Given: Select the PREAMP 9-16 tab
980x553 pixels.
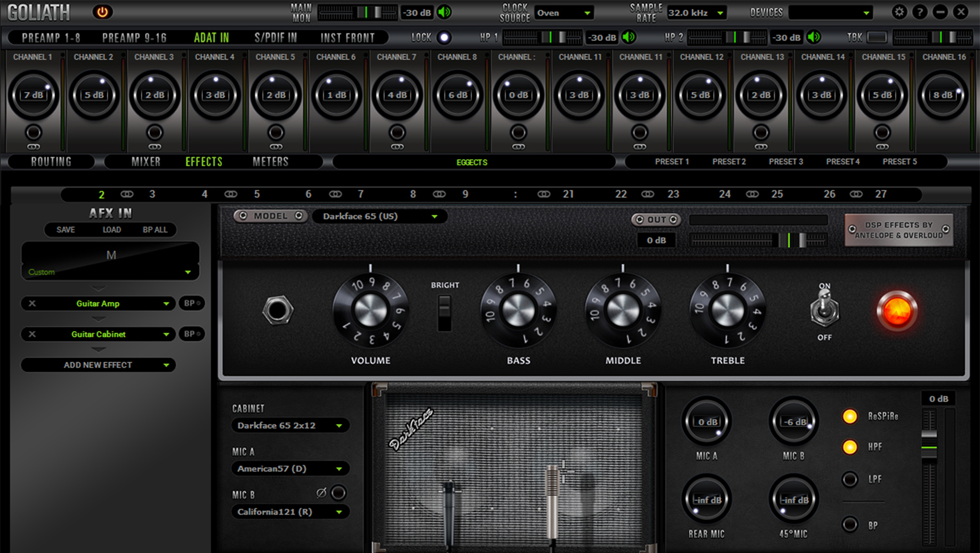Looking at the screenshot, I should click(134, 38).
